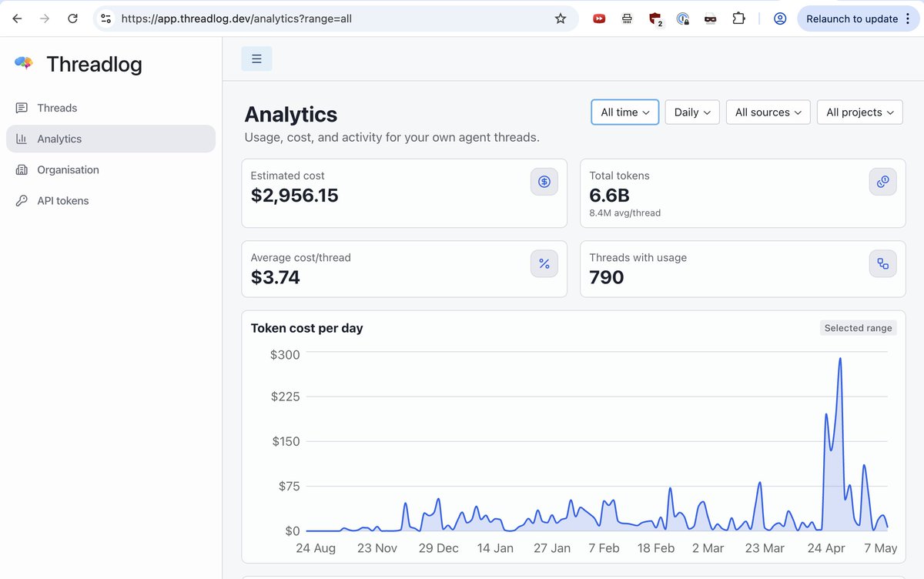The height and width of the screenshot is (579, 924).
Task: Click the printer-shaped extension icon
Action: click(627, 18)
